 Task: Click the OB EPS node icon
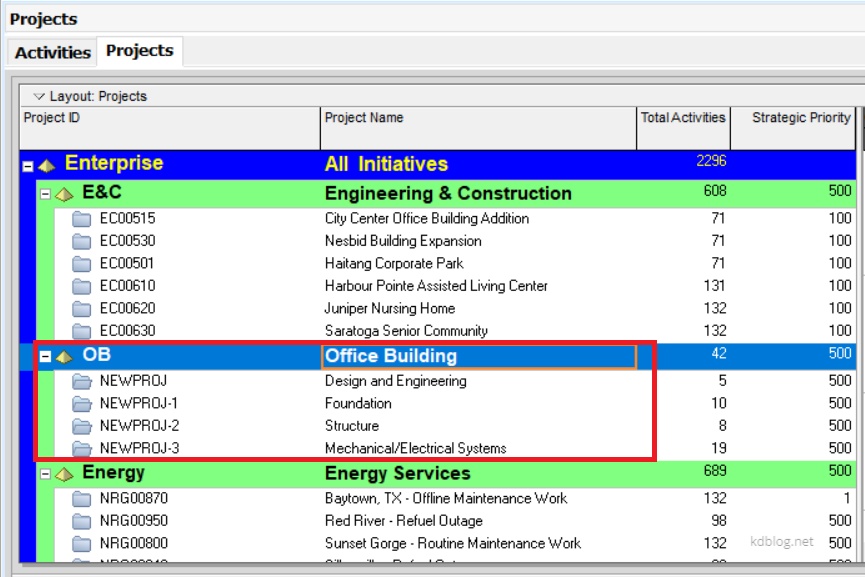click(64, 356)
